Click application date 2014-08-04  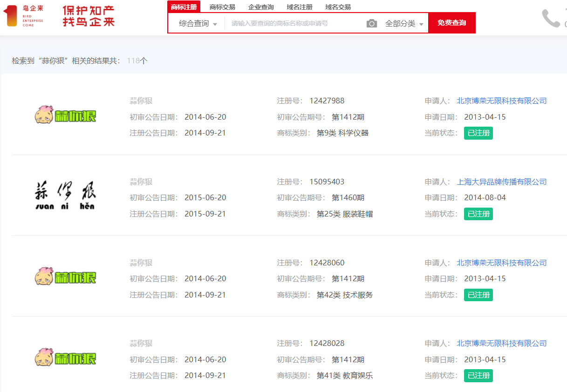485,198
